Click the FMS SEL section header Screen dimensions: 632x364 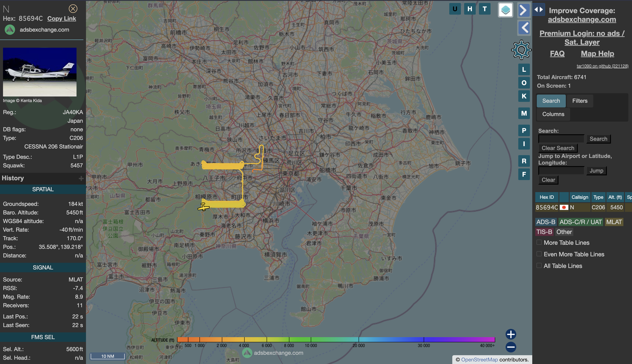[x=43, y=337]
